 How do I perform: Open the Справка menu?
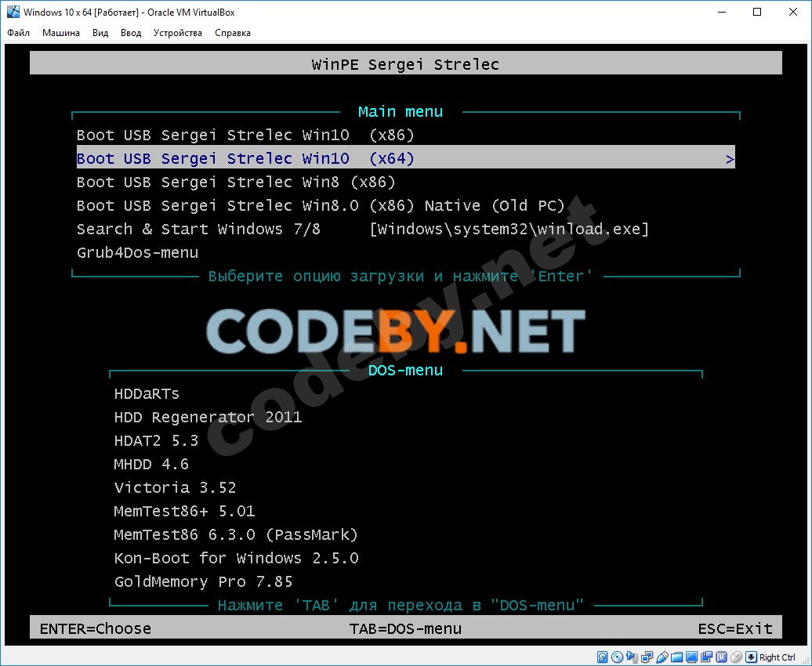click(x=233, y=33)
